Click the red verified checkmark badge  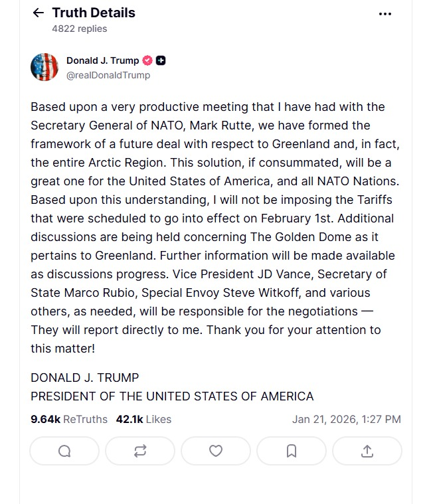pyautogui.click(x=147, y=60)
